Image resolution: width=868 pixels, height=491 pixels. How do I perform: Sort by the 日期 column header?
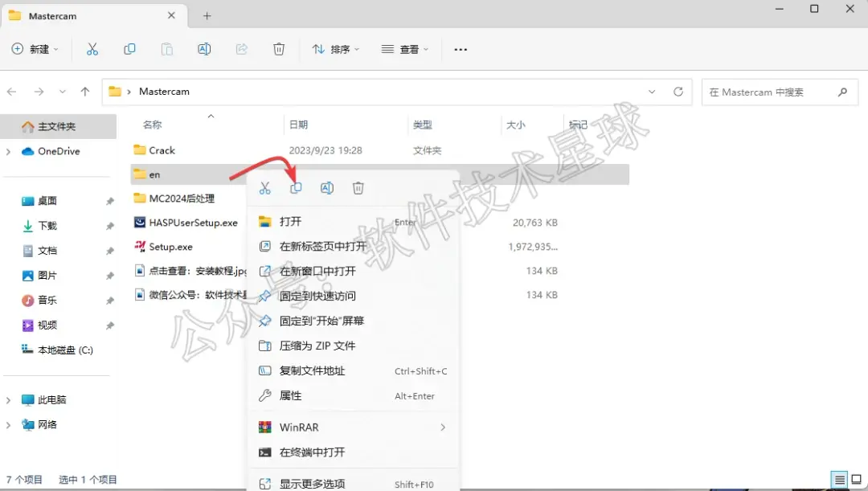click(298, 125)
